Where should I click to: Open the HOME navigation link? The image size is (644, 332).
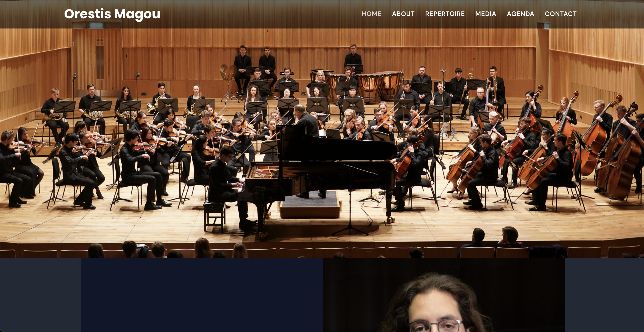click(x=371, y=14)
